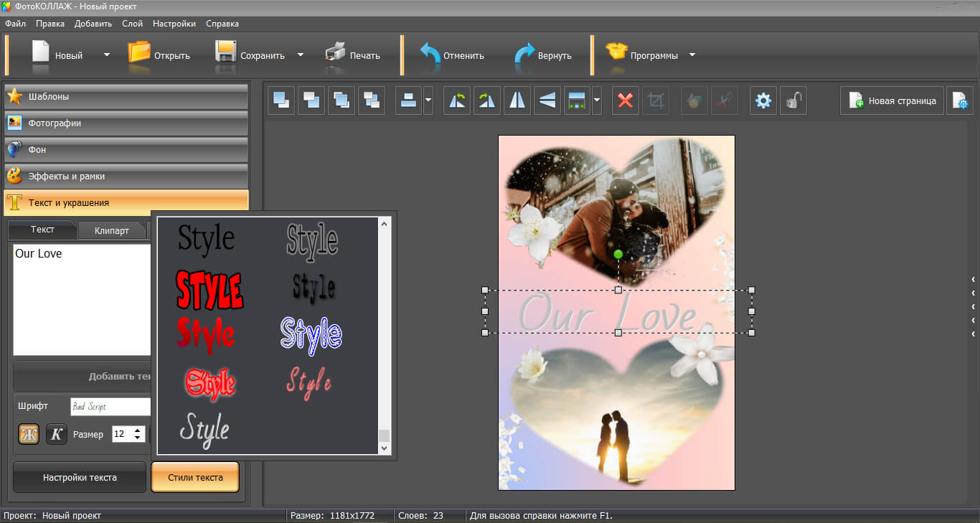Click the ФотоКОЛЛАЖ app icon in title bar
Image resolution: width=980 pixels, height=523 pixels.
pos(7,6)
